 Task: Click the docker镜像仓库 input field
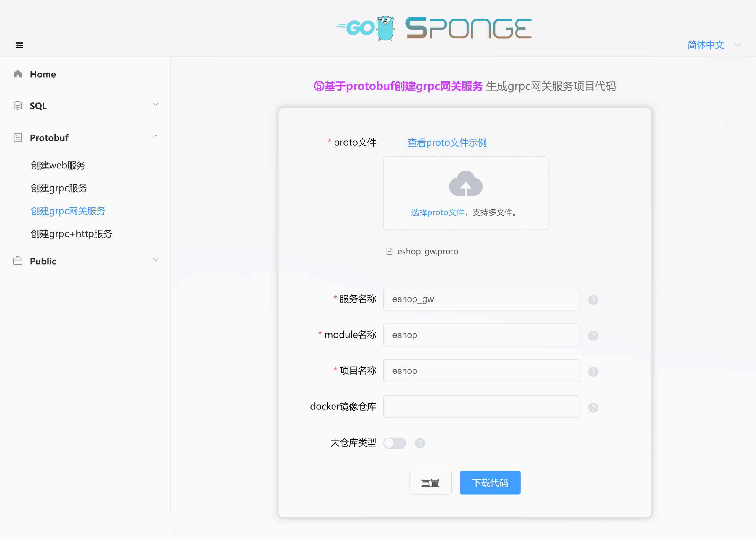(x=481, y=407)
